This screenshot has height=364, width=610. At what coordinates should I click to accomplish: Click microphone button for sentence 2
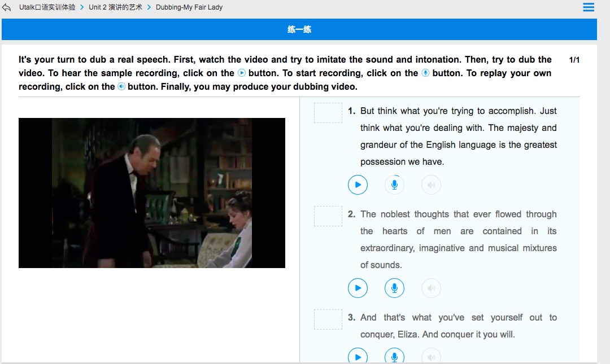coord(394,288)
